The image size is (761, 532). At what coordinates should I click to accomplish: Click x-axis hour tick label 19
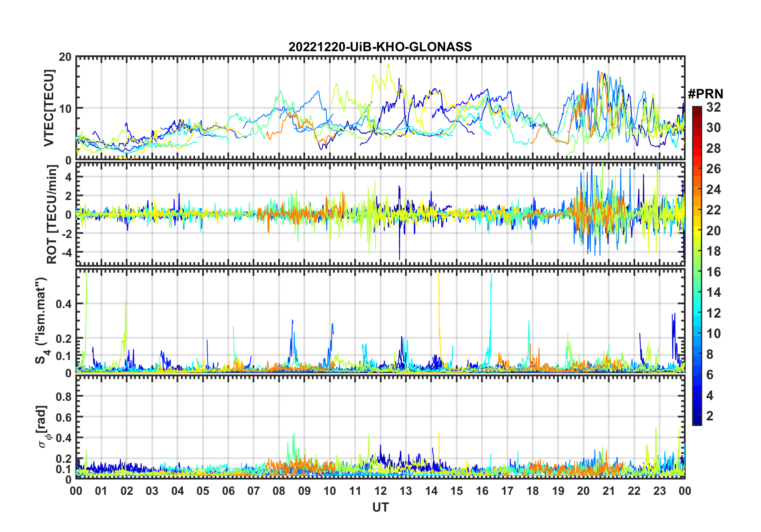click(558, 491)
